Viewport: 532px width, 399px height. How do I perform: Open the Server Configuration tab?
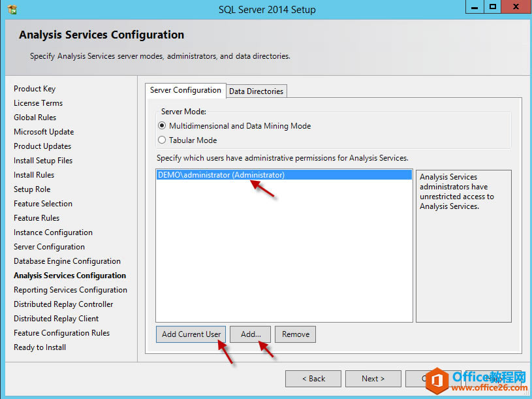(185, 90)
